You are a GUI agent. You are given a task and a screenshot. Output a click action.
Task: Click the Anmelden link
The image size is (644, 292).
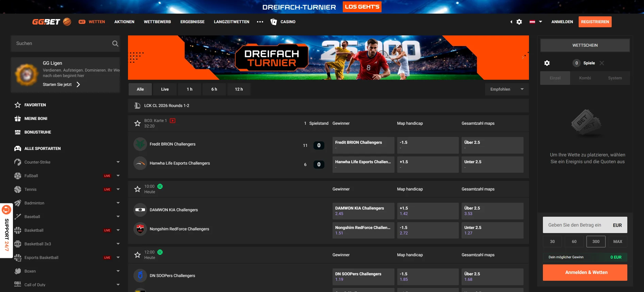point(562,22)
